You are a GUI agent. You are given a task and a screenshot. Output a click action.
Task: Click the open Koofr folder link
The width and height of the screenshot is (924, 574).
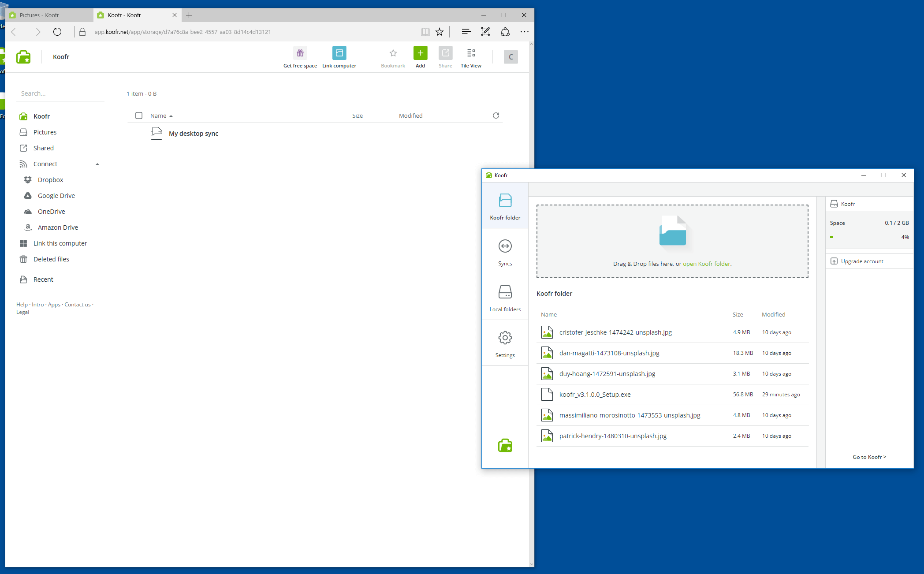click(706, 264)
